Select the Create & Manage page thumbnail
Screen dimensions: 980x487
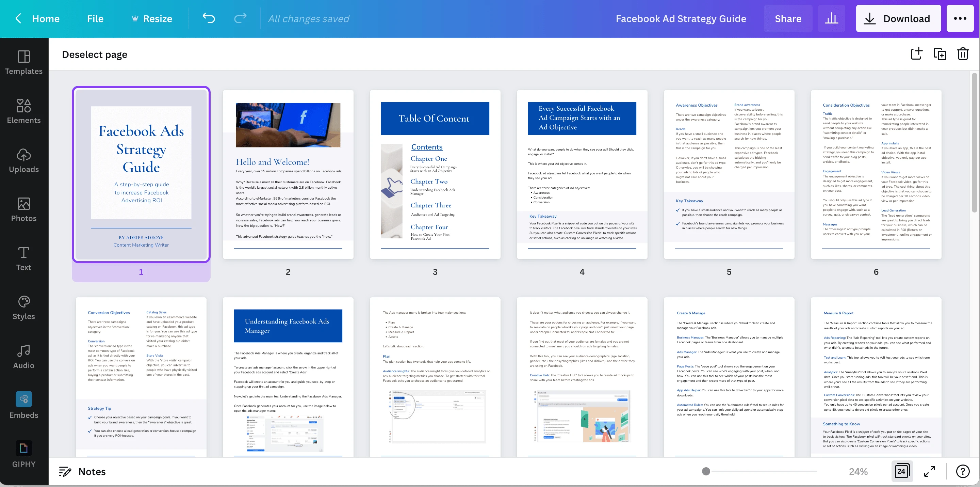pyautogui.click(x=729, y=377)
